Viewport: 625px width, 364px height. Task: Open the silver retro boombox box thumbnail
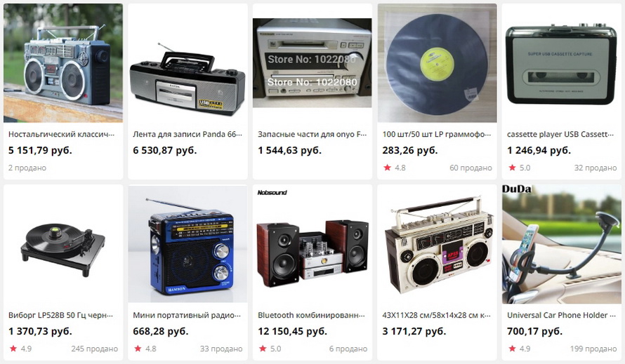(438, 244)
